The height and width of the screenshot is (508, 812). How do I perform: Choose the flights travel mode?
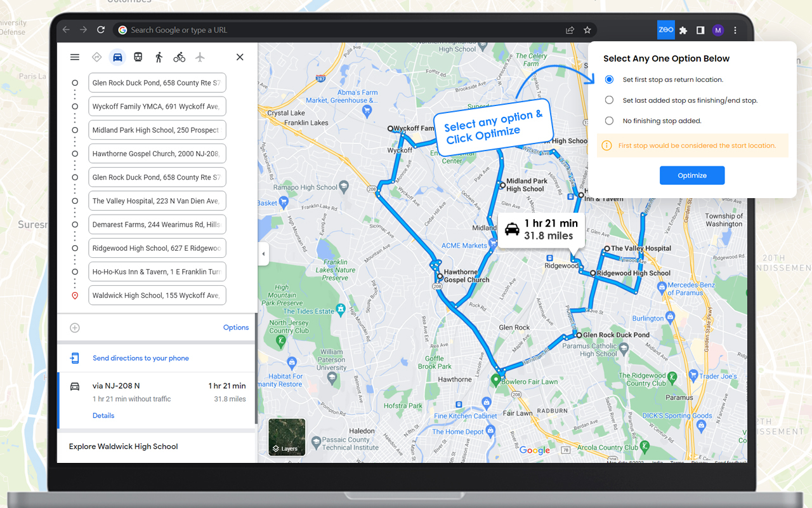(x=200, y=57)
